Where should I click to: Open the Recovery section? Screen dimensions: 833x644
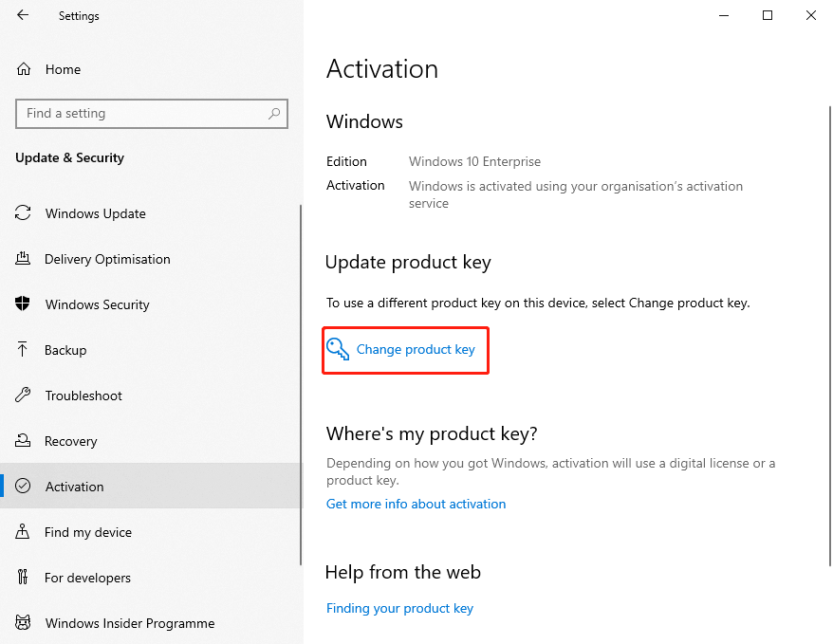23,441
